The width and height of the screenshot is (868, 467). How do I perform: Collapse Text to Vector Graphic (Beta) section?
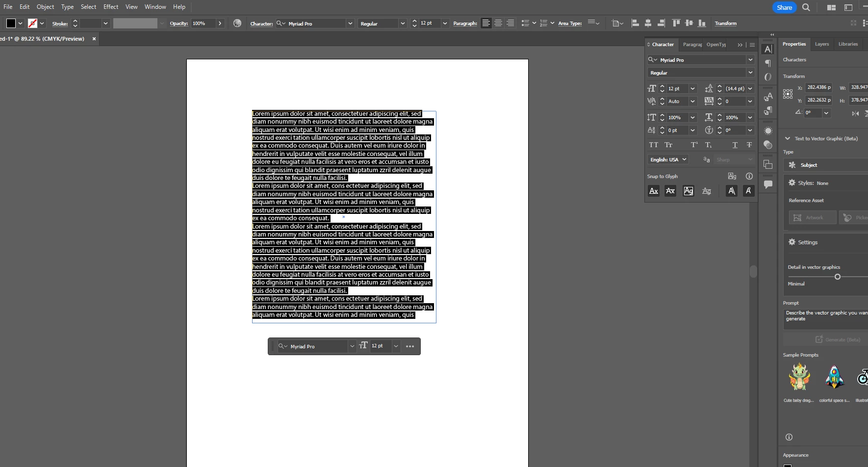(x=787, y=138)
